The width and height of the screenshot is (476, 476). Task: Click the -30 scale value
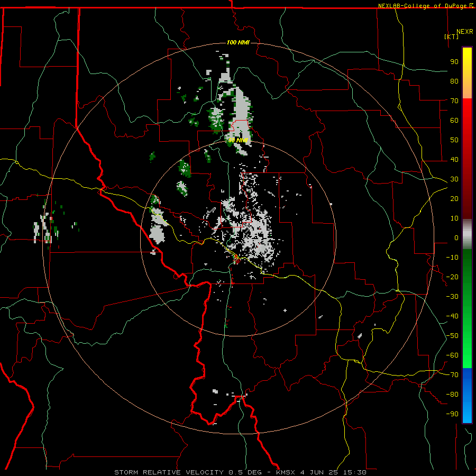[x=452, y=297]
